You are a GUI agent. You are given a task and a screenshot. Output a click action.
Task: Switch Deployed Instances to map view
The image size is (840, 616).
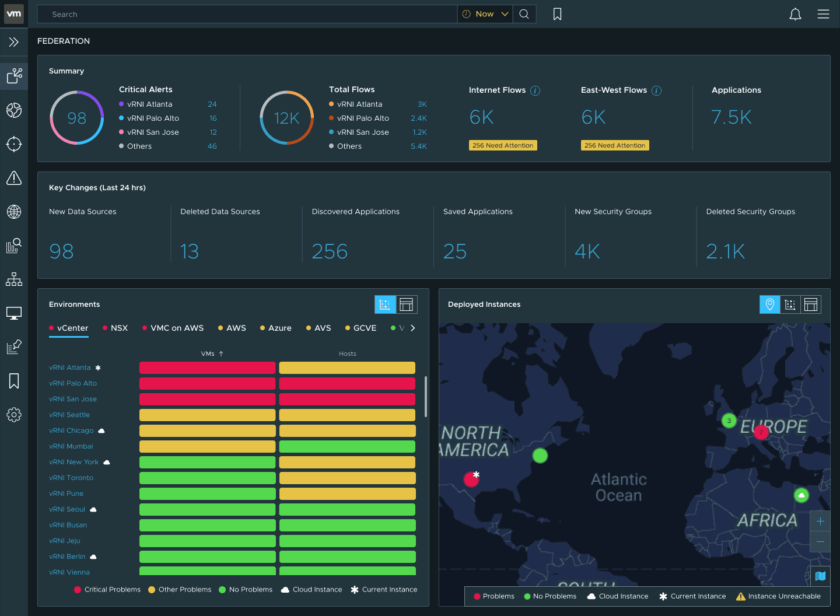point(770,304)
